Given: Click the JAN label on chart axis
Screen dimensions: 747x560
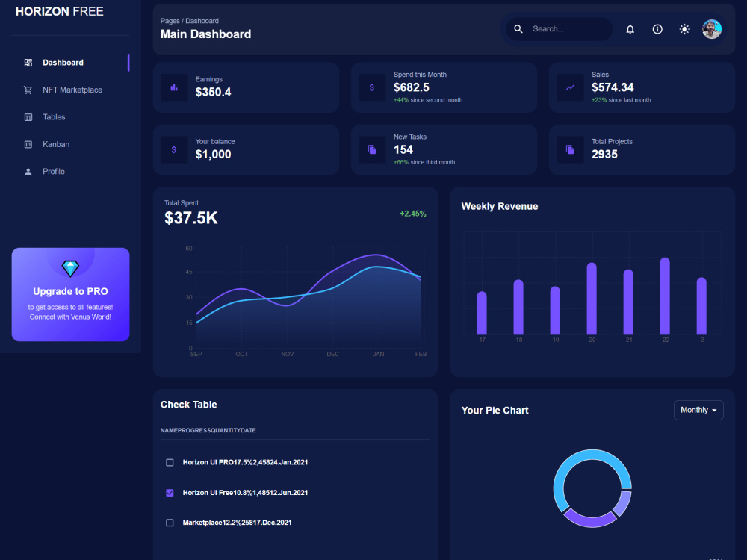Looking at the screenshot, I should pyautogui.click(x=379, y=354).
